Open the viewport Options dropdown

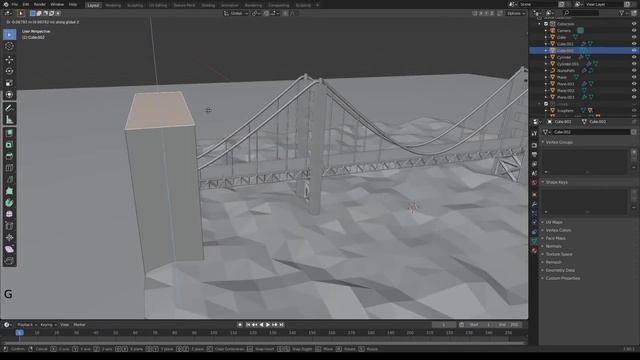516,13
